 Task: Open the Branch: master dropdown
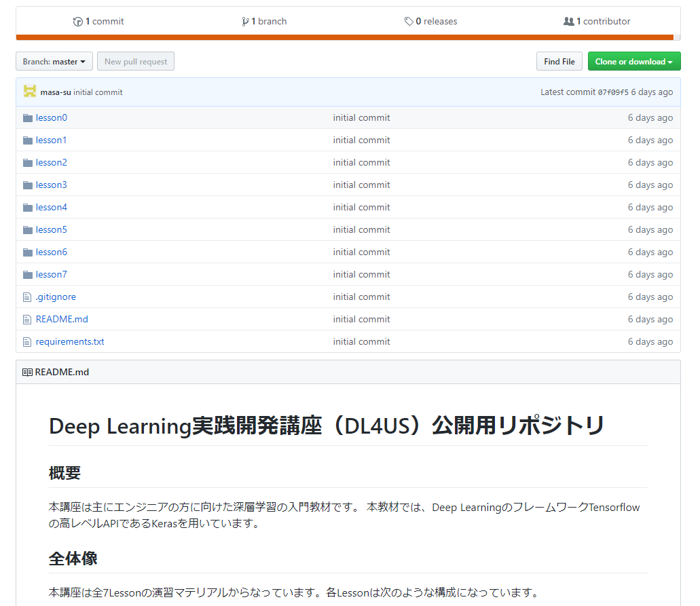pyautogui.click(x=54, y=61)
